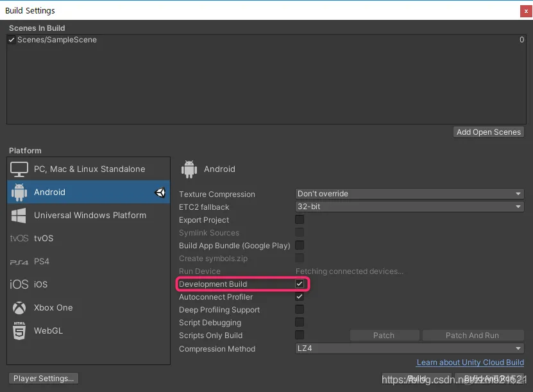Open the Learn about Unity Cloud Build link
Screen dimensions: 533x392
click(470, 362)
